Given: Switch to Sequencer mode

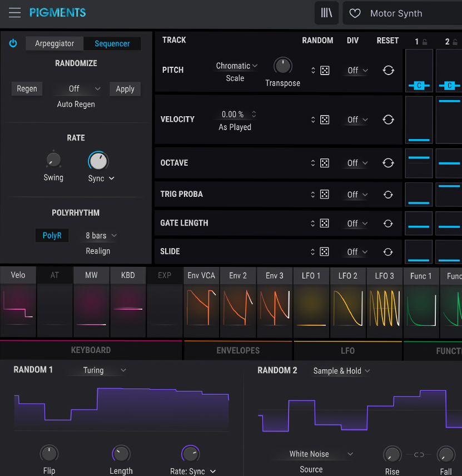Looking at the screenshot, I should pos(112,43).
